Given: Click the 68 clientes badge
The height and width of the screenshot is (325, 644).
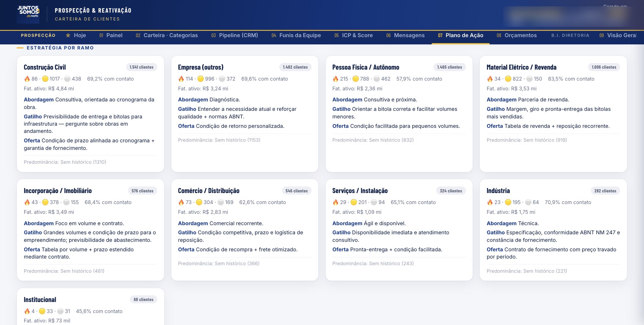Looking at the screenshot, I should tap(143, 299).
